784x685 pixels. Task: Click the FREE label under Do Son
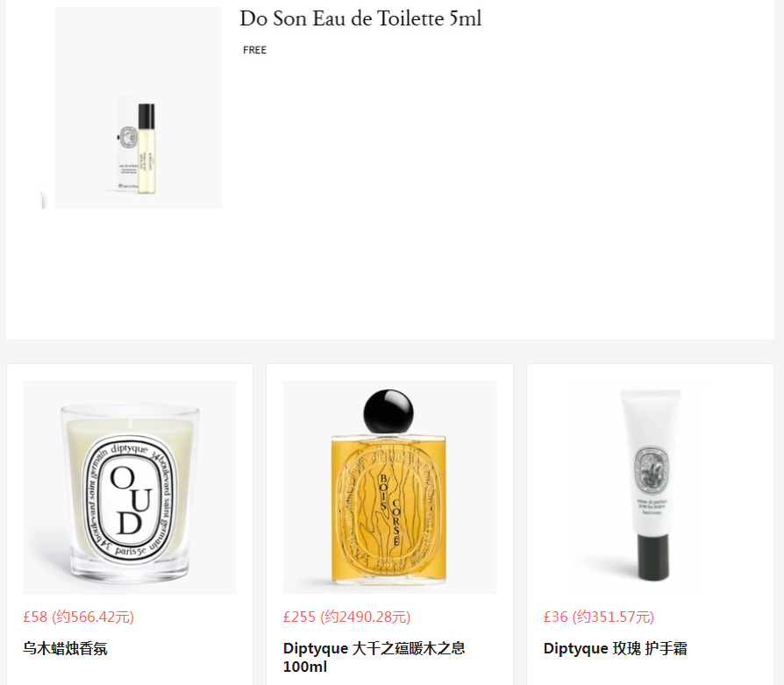[x=254, y=50]
